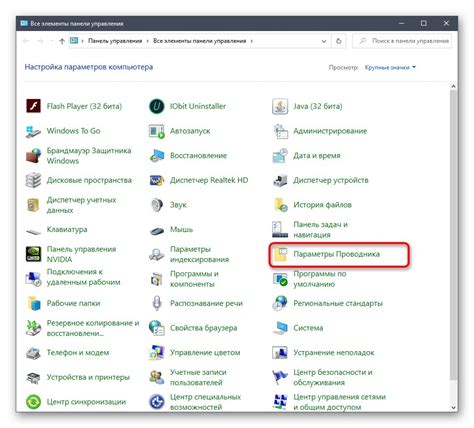Open the Параметры Проводника folder icon

(280, 254)
